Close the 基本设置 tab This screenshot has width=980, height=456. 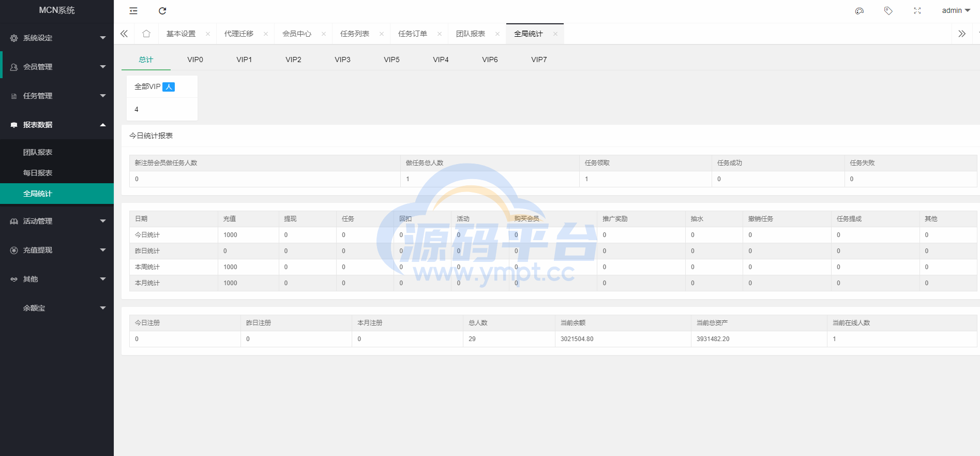(208, 34)
